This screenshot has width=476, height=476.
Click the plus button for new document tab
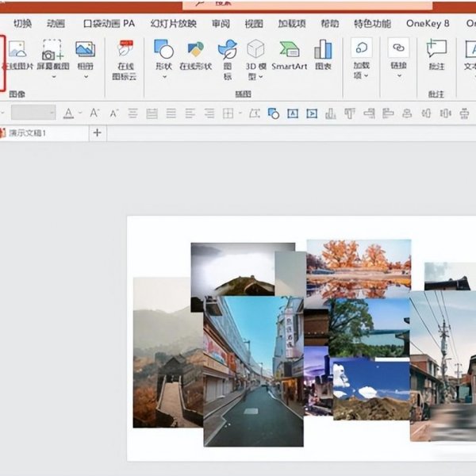(x=98, y=133)
